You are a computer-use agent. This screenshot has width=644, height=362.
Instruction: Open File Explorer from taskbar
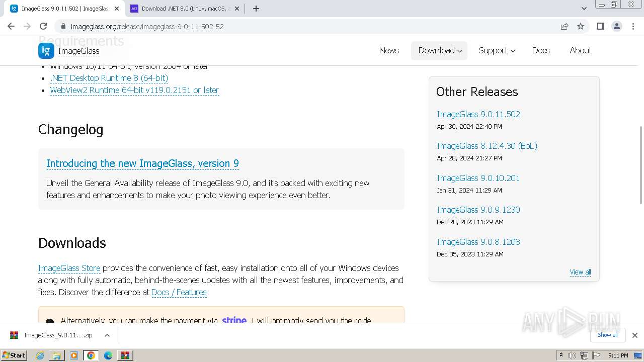[x=57, y=355]
